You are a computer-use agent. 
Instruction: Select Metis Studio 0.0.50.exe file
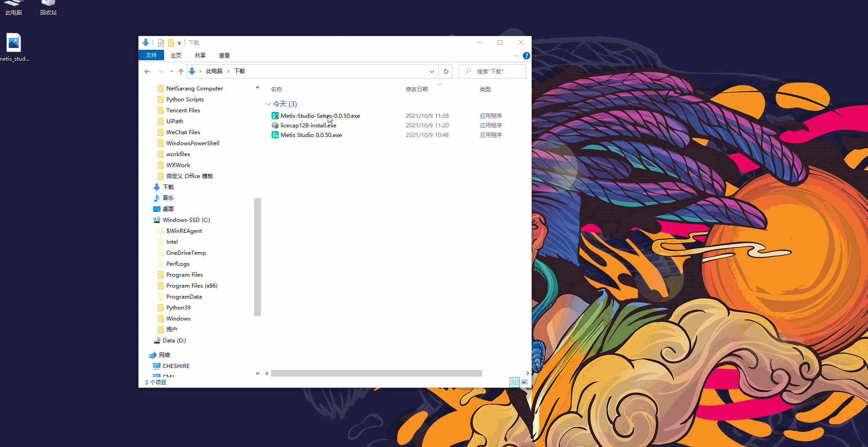pyautogui.click(x=311, y=135)
